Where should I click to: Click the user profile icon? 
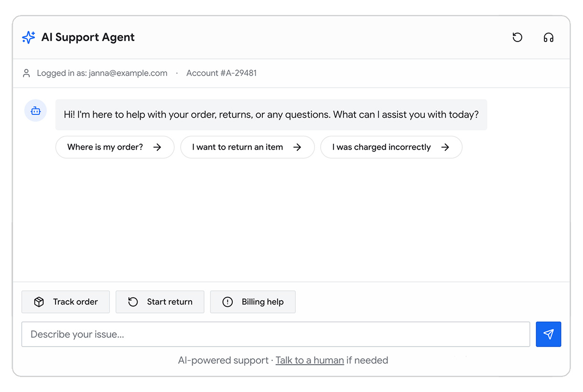tap(27, 73)
